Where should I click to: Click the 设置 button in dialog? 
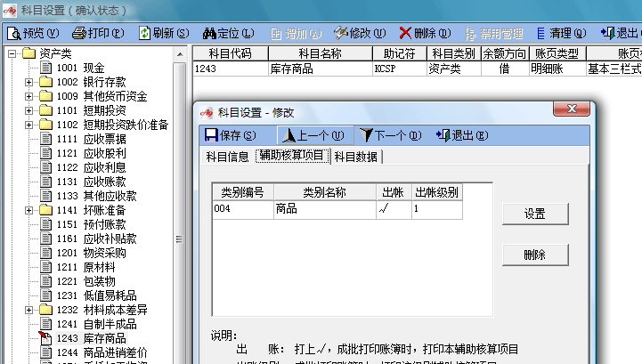[x=534, y=214]
